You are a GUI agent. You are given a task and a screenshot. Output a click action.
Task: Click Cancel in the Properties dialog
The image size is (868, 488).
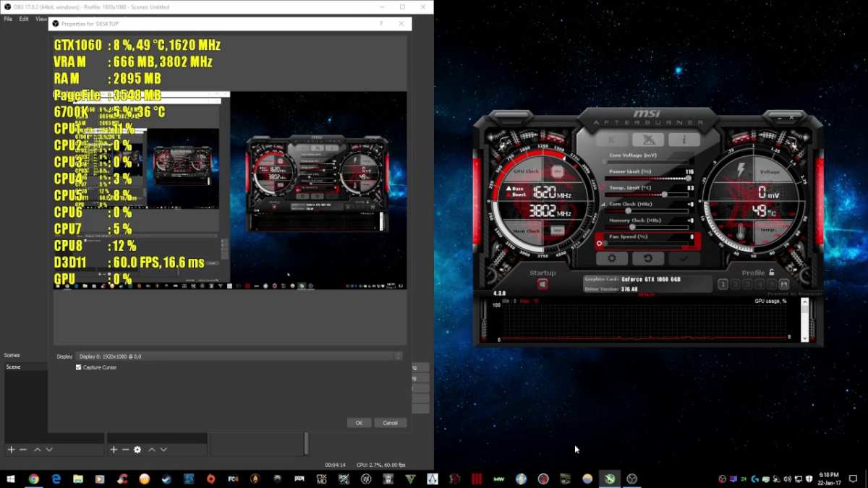pos(390,423)
